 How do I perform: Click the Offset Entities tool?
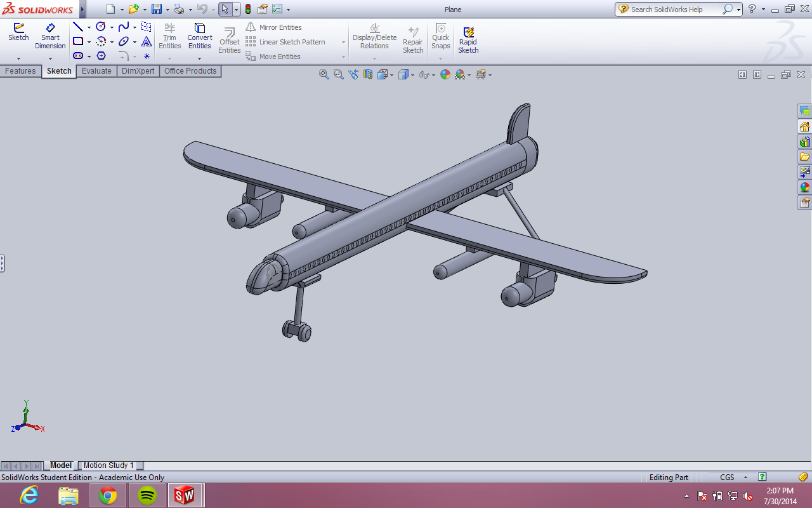[230, 41]
